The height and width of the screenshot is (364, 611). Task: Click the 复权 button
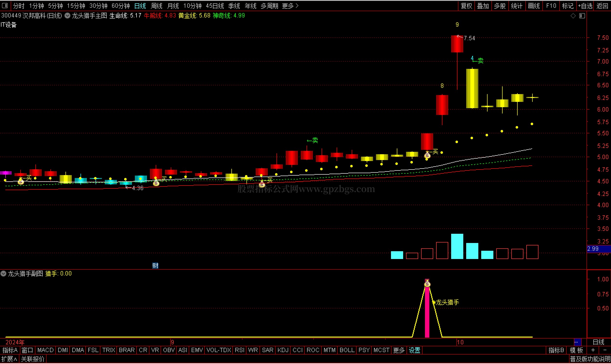click(x=466, y=6)
